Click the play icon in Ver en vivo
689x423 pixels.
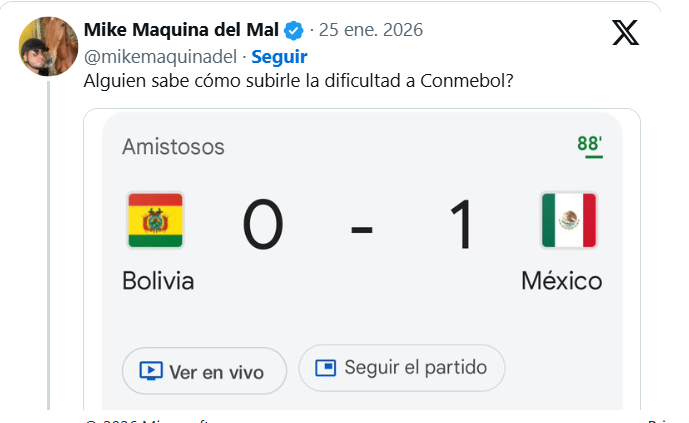tap(150, 372)
